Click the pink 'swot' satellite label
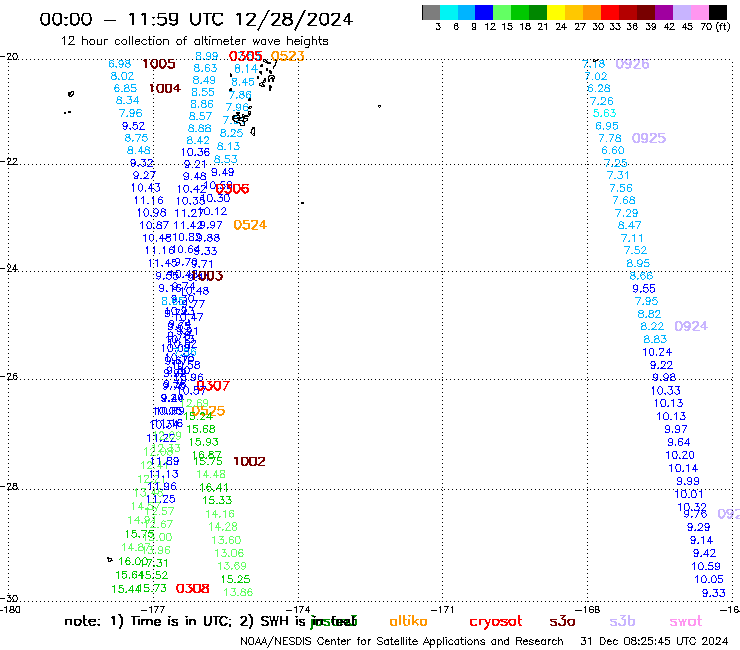The image size is (740, 650). 685,622
